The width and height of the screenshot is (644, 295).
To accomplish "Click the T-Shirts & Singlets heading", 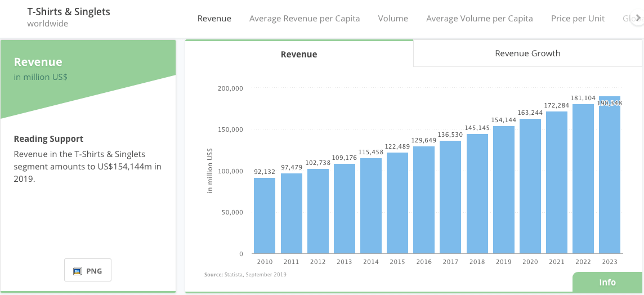I will (x=69, y=12).
